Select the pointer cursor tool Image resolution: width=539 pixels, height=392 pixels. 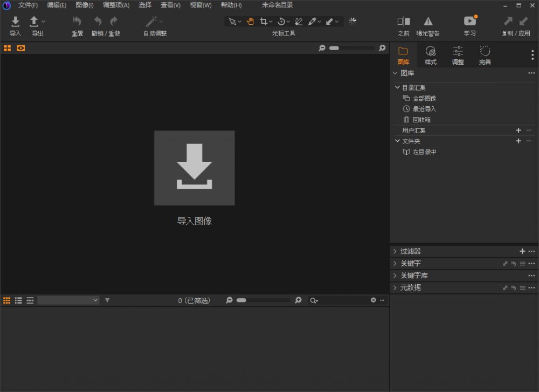click(232, 22)
